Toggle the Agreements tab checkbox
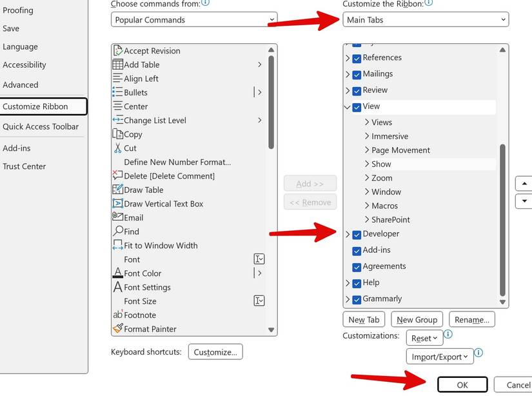This screenshot has height=396, width=532. tap(357, 267)
